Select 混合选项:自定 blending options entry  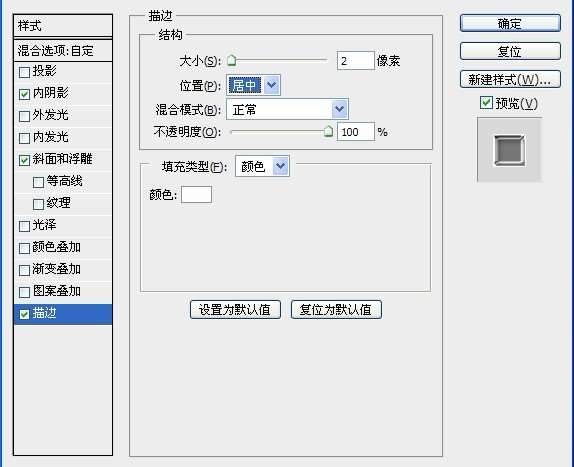(x=62, y=51)
